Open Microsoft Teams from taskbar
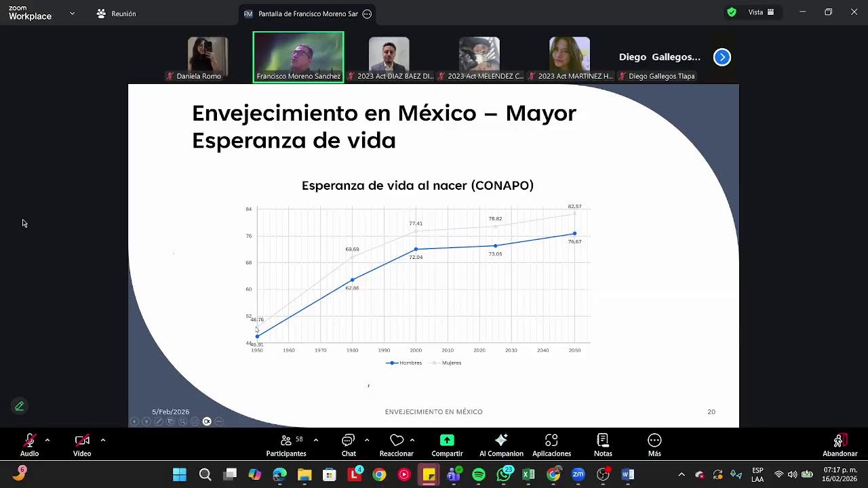 (454, 474)
